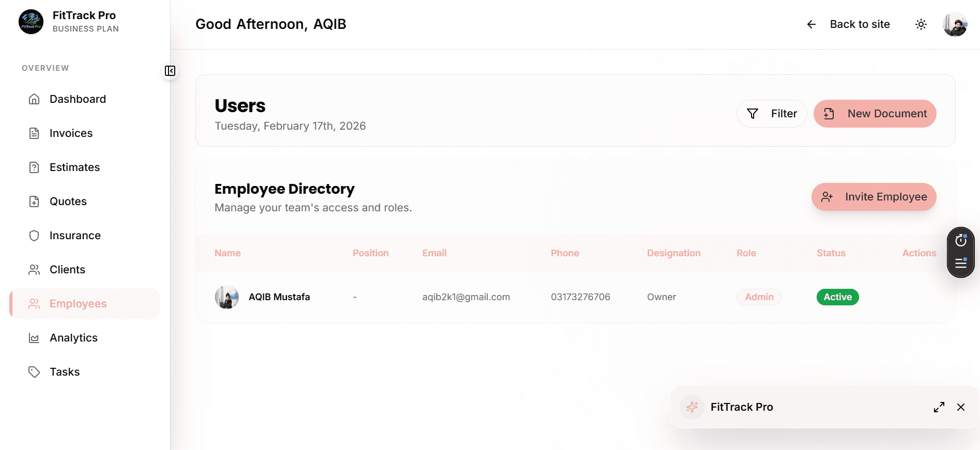Open the timer icon on floating widget
This screenshot has height=450, width=980.
961,240
